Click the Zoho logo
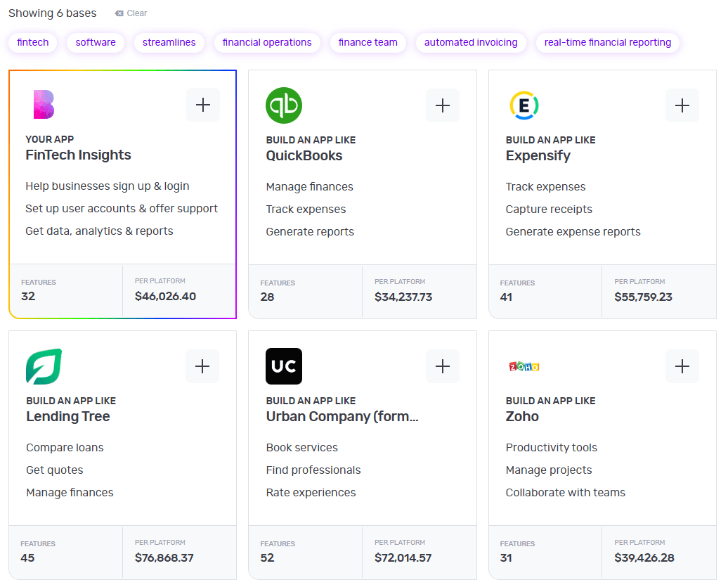 (x=524, y=367)
